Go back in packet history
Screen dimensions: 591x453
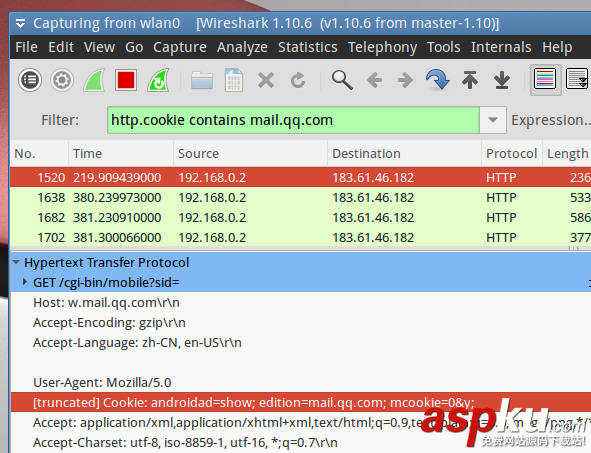click(x=374, y=80)
